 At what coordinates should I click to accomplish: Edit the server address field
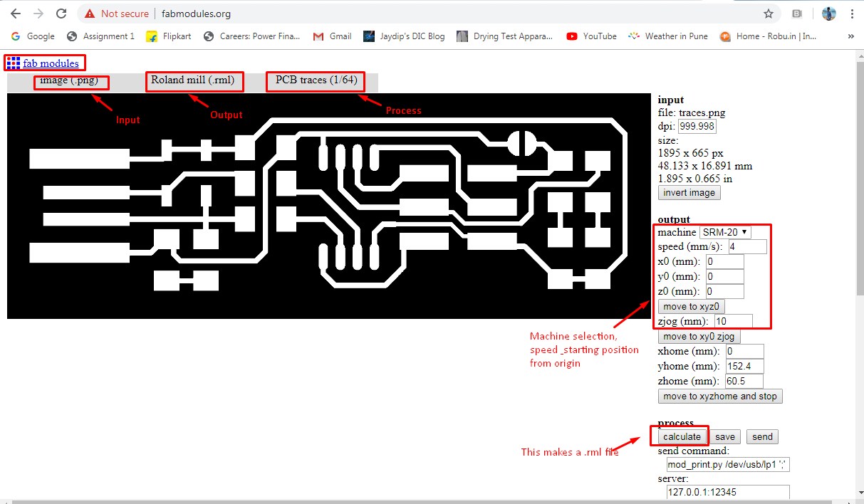pos(728,493)
